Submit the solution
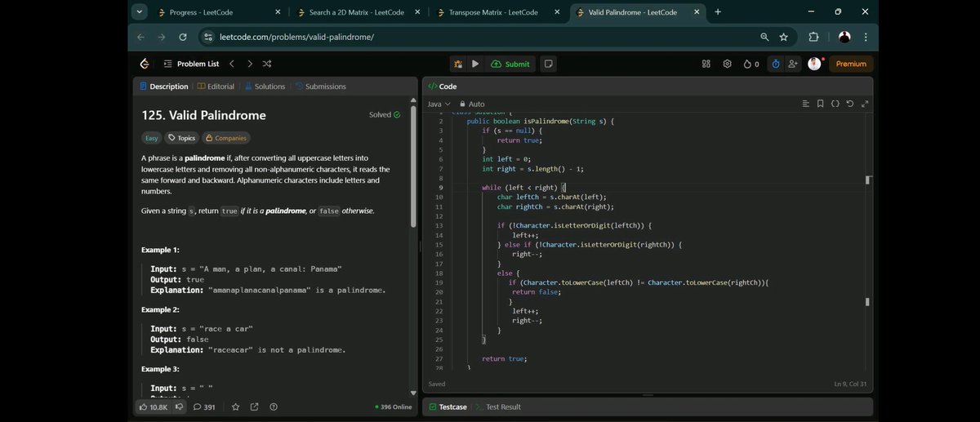The image size is (980, 422). (510, 64)
